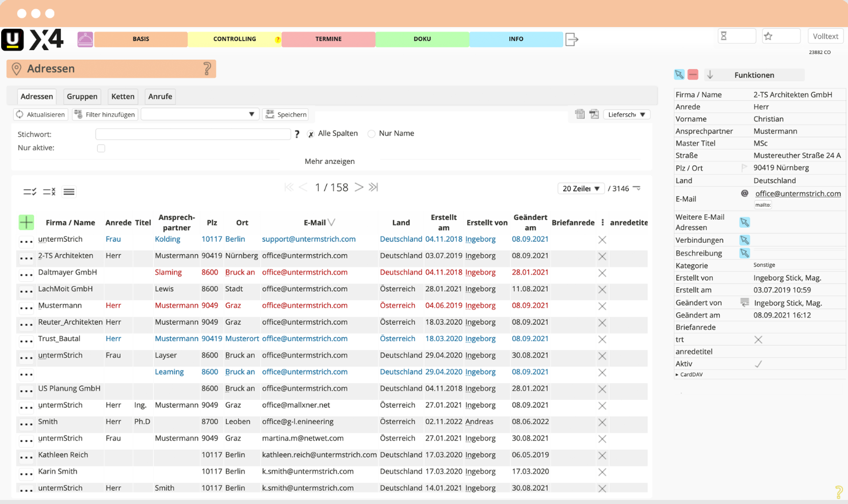Viewport: 848px width, 504px height.
Task: Open office@untermstrich.com email link in details
Action: (x=798, y=193)
